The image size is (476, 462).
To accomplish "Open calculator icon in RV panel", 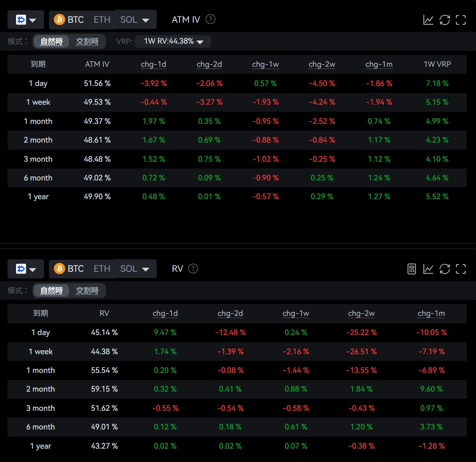I will pyautogui.click(x=411, y=269).
